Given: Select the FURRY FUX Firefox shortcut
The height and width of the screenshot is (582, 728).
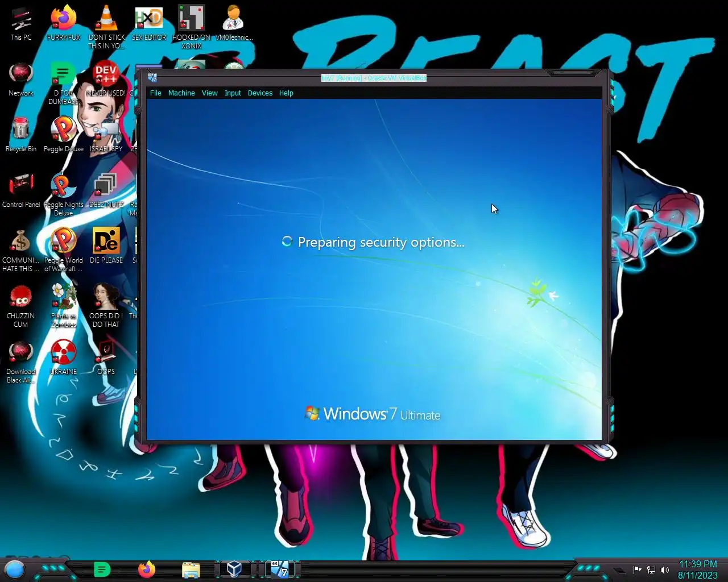Looking at the screenshot, I should click(64, 23).
